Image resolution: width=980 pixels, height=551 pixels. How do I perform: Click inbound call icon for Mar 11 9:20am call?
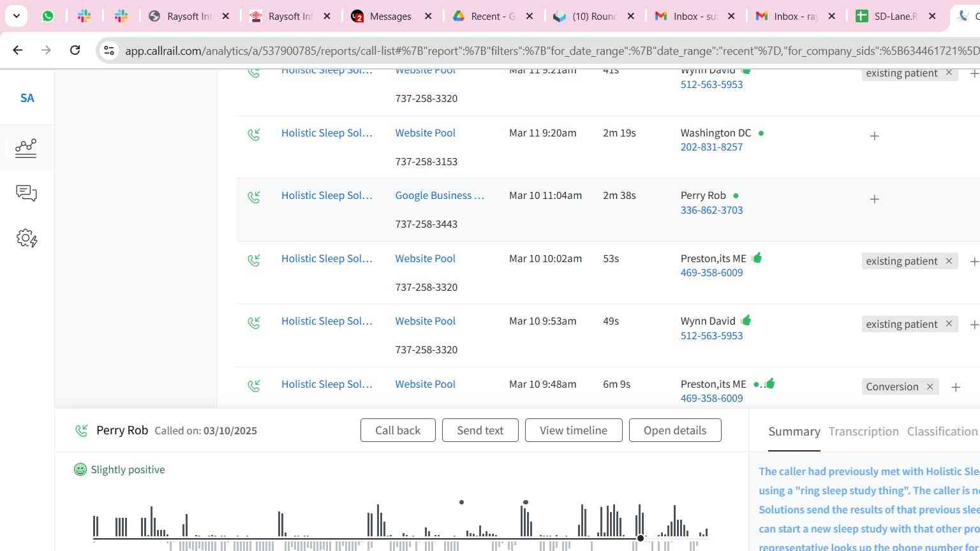(254, 135)
